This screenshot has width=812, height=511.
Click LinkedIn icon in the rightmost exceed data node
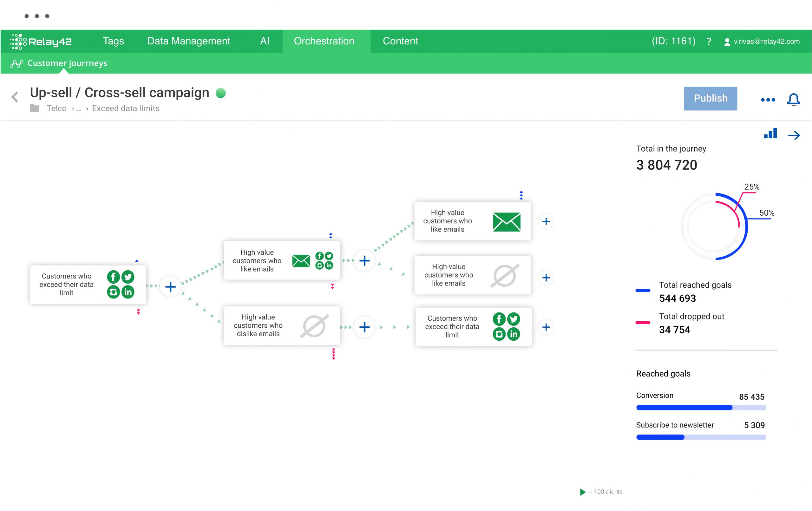click(514, 334)
